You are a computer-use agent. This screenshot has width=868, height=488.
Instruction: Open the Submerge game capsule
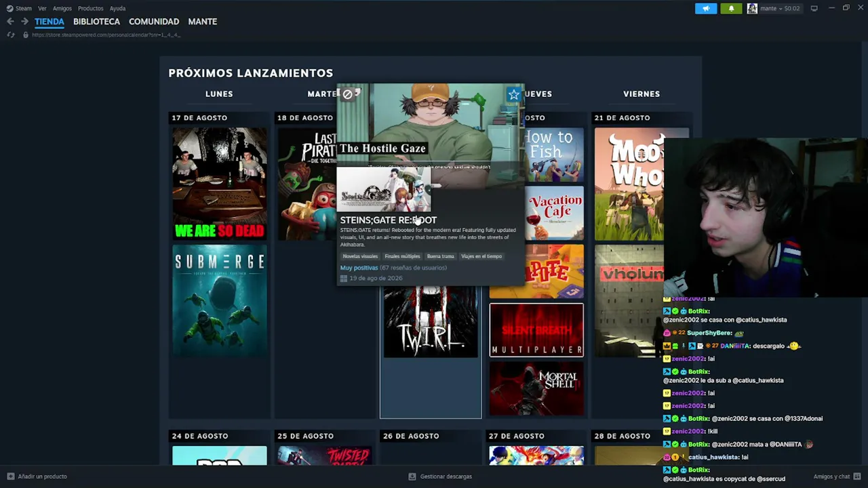[219, 301]
